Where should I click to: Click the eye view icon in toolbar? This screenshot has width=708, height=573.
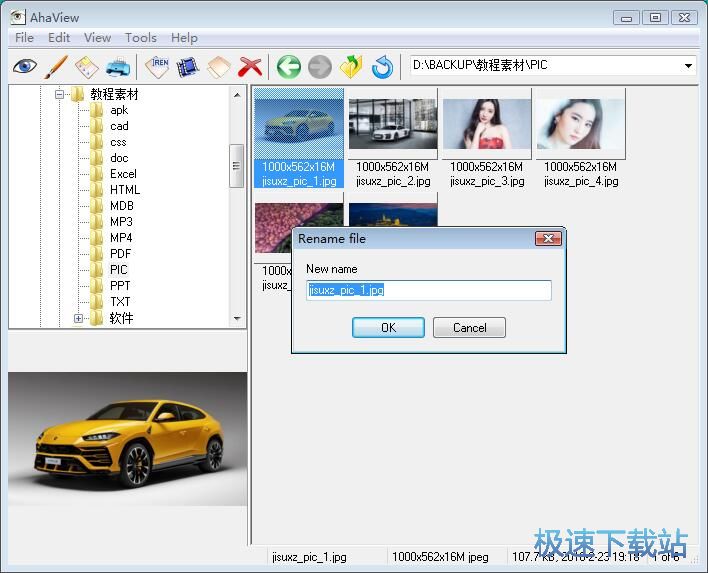tap(25, 67)
